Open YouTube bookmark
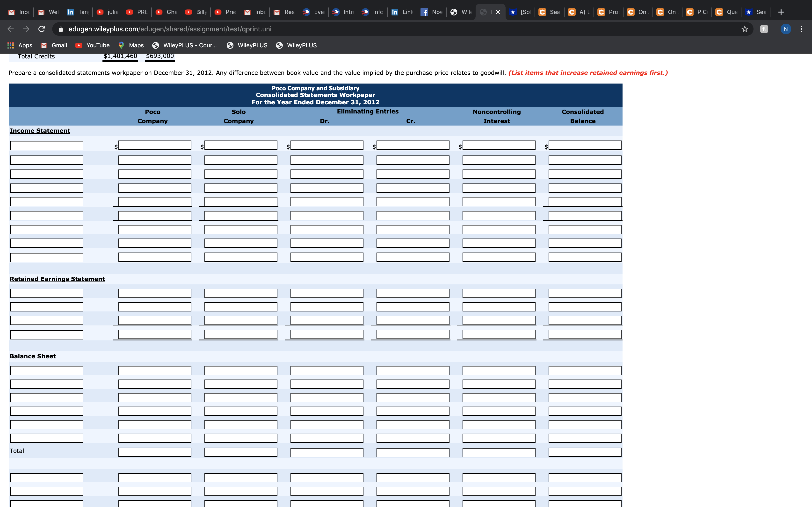The height and width of the screenshot is (507, 812). [x=93, y=45]
